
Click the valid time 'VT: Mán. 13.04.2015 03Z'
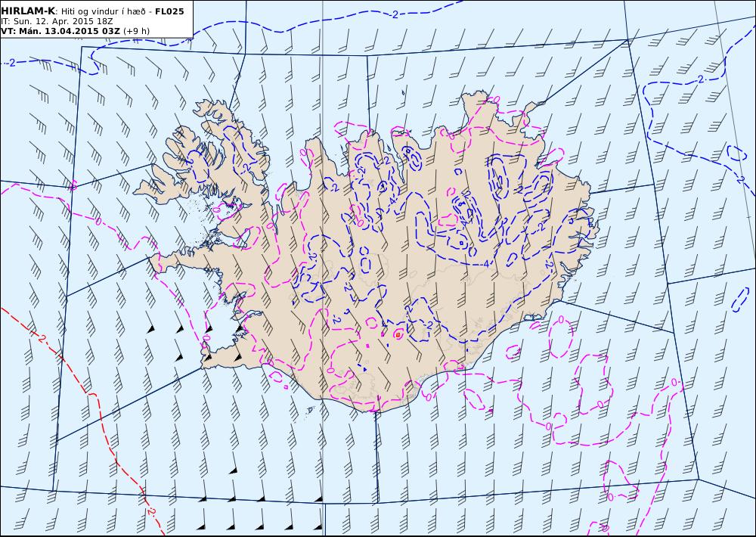coord(60,31)
